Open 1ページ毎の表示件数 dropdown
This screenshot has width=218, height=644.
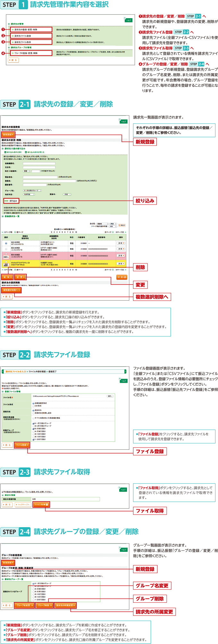[x=113, y=226]
